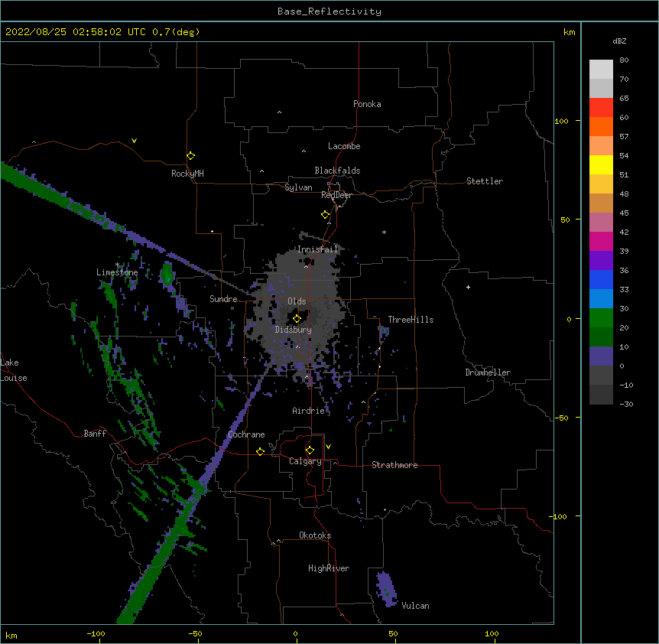Viewport: 659px width, 644px height.
Task: Click the RedDeer city label
Action: point(336,195)
